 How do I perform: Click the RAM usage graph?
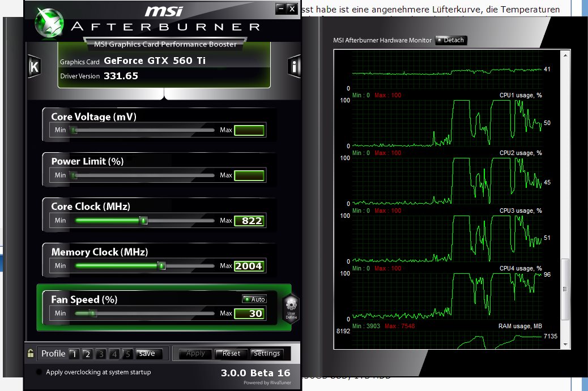(447, 340)
